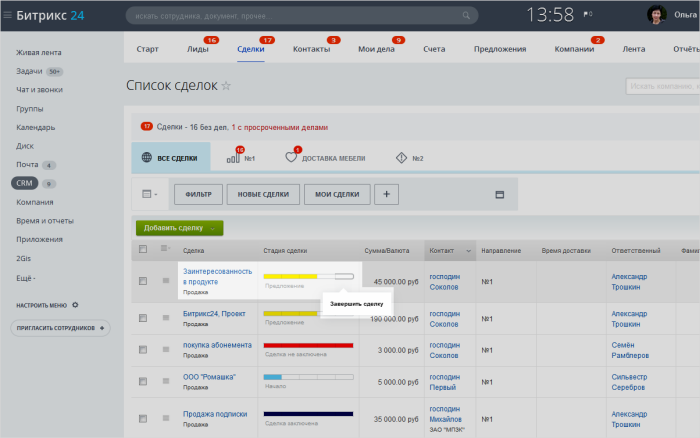Click the heart icon for Доставка мебели
This screenshot has height=438, width=700.
tap(291, 157)
